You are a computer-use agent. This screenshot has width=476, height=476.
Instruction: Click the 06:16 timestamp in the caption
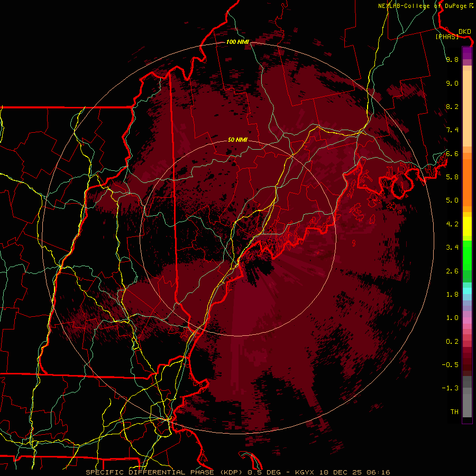[378, 472]
